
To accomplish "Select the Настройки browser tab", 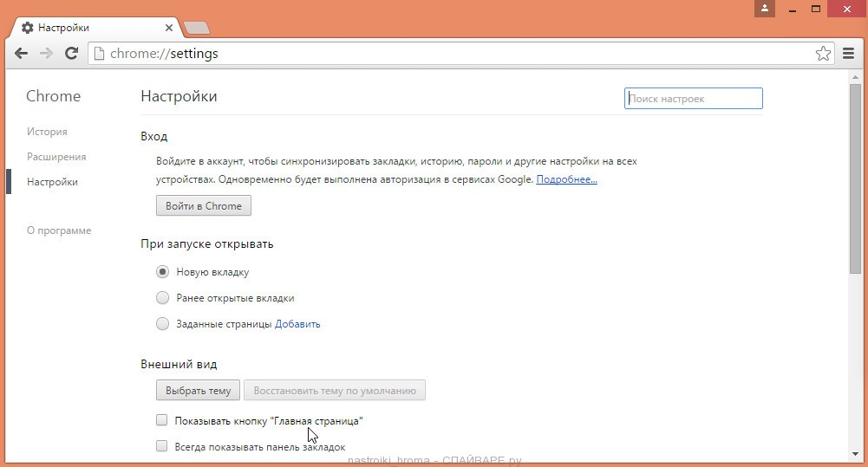I will [x=97, y=28].
